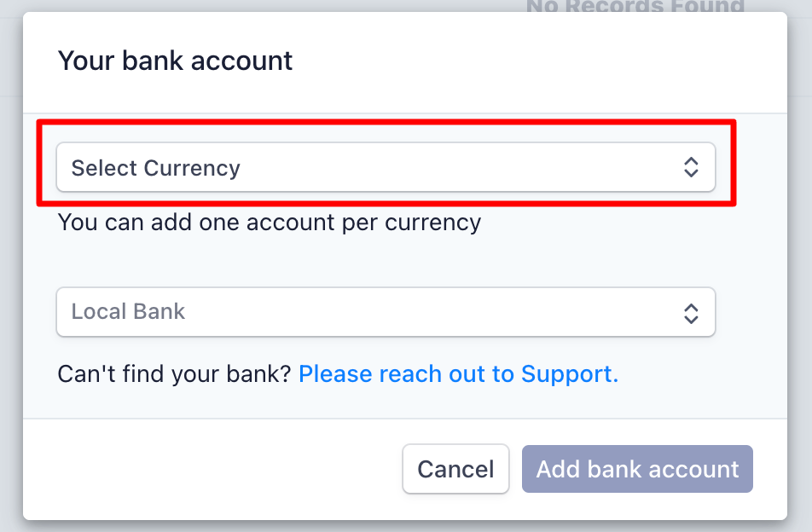The image size is (812, 532).
Task: Dismiss the dialog with Cancel
Action: [455, 469]
